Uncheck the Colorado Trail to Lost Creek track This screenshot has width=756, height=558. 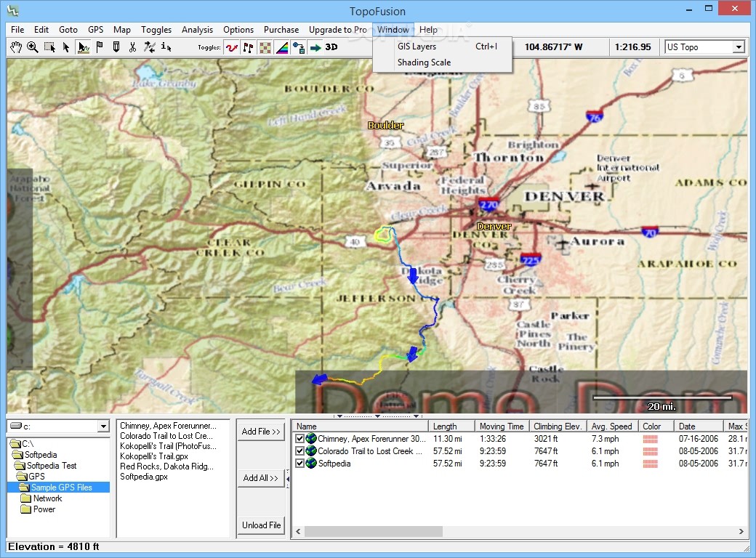[300, 451]
